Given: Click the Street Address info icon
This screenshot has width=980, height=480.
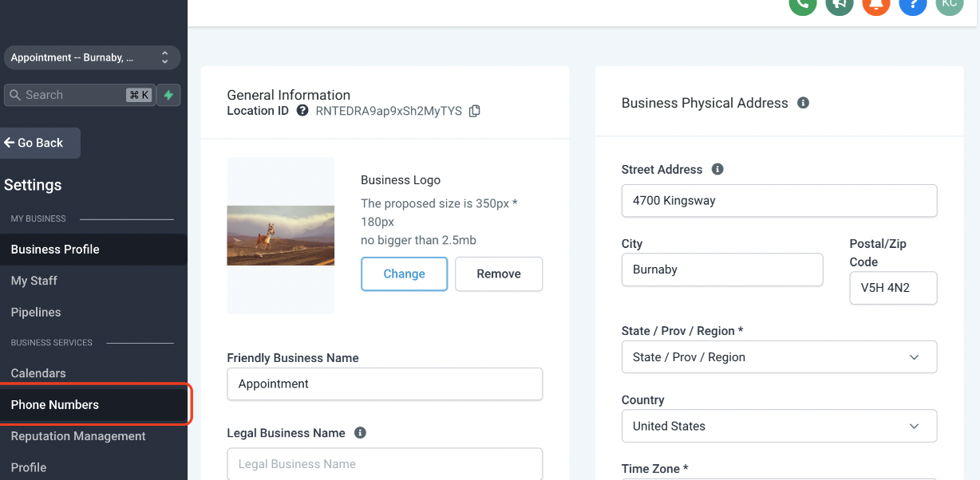Looking at the screenshot, I should [x=717, y=169].
